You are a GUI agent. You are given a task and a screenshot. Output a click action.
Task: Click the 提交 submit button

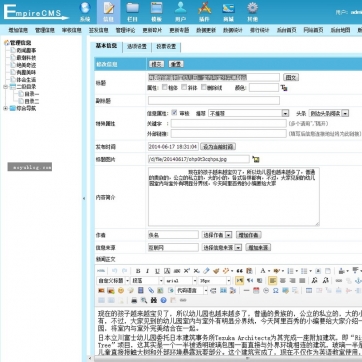click(157, 64)
